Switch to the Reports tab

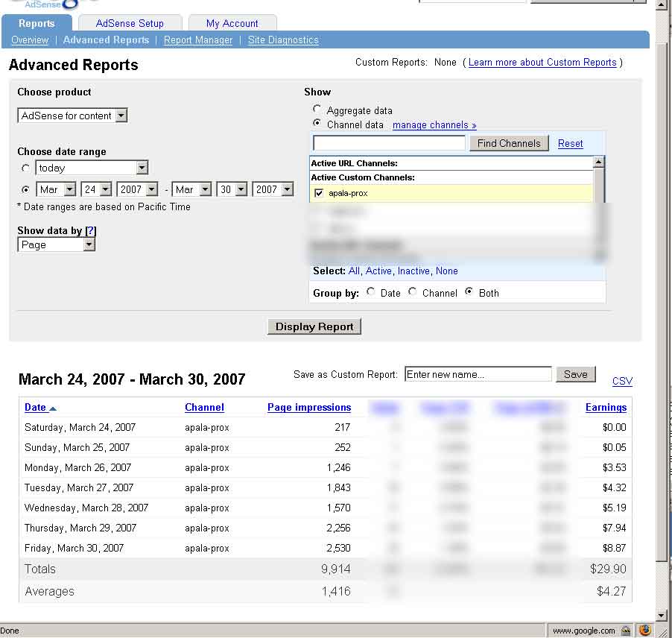[x=37, y=24]
